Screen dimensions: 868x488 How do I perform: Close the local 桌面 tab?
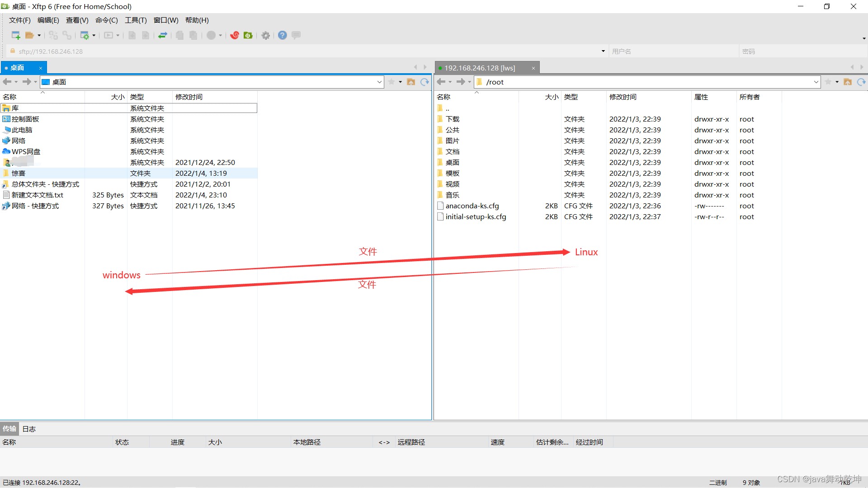41,68
